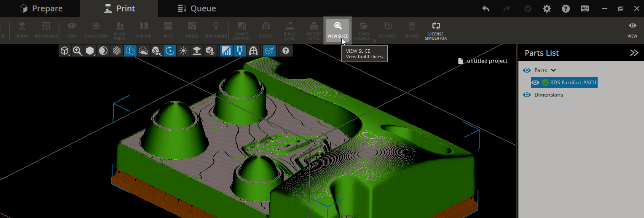644x218 pixels.
Task: Switch to the Prepare tab
Action: pyautogui.click(x=41, y=8)
